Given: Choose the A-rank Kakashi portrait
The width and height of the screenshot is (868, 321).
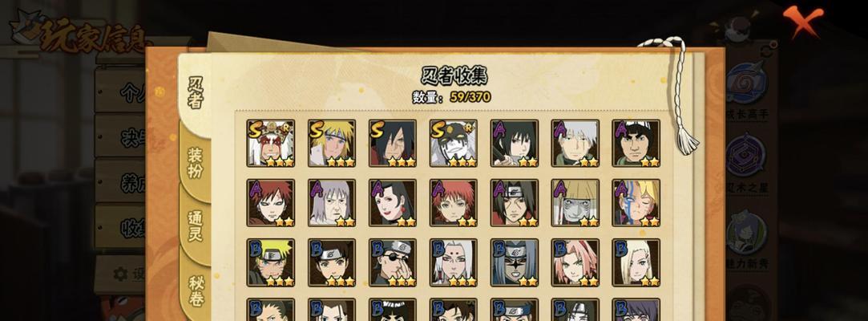Looking at the screenshot, I should [575, 143].
